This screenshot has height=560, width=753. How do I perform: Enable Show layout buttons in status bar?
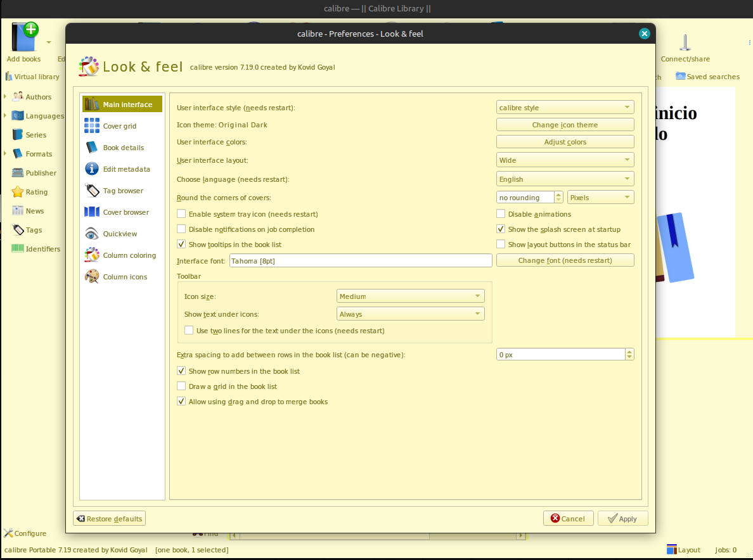tap(501, 245)
